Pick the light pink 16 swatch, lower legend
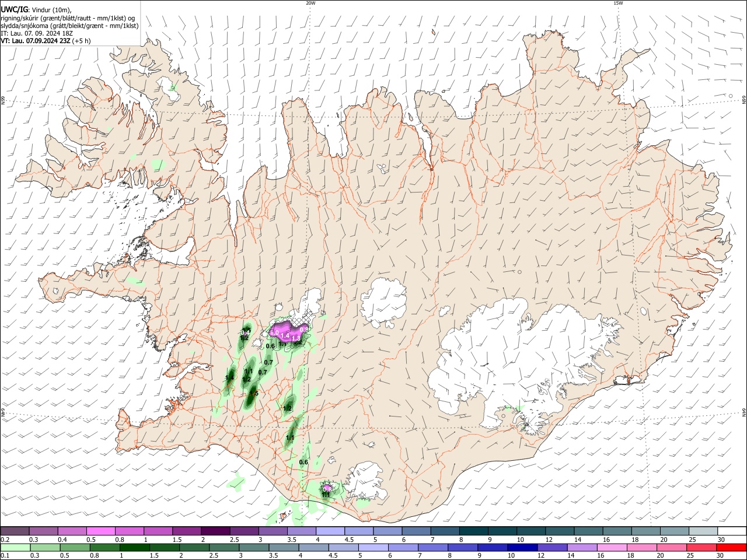The width and height of the screenshot is (747, 560). pos(612,547)
